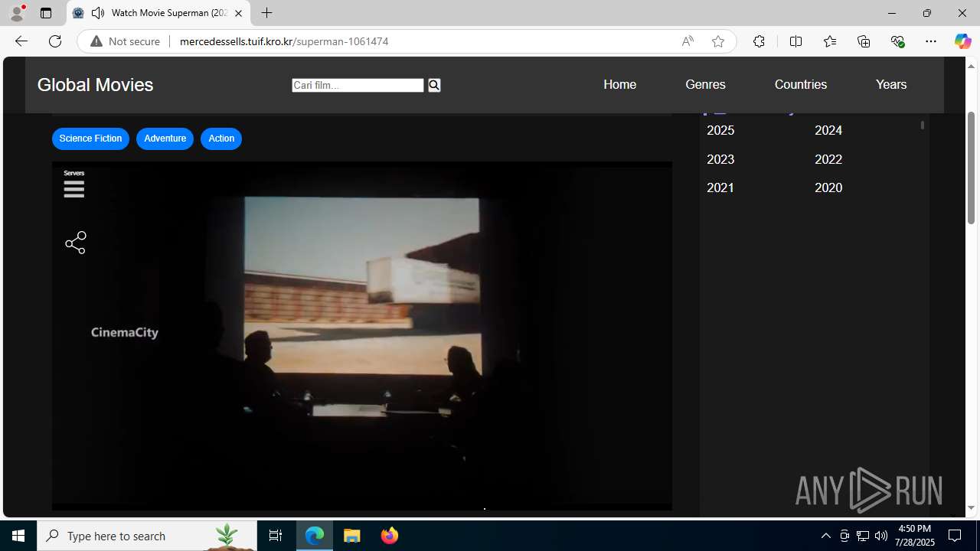Viewport: 980px width, 551px height.
Task: Open the Extensions menu
Action: click(759, 41)
